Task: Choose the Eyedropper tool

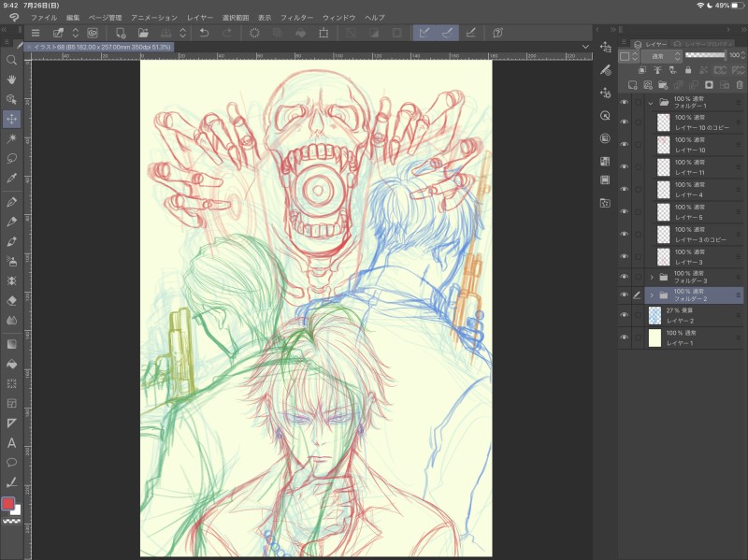Action: [x=12, y=177]
